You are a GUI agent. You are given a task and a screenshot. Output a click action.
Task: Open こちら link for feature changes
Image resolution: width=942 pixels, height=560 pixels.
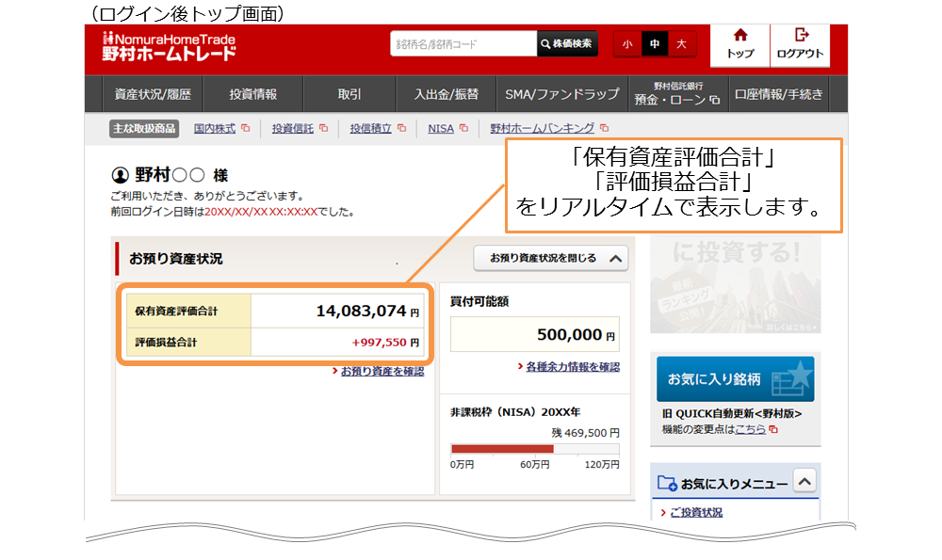tap(751, 429)
